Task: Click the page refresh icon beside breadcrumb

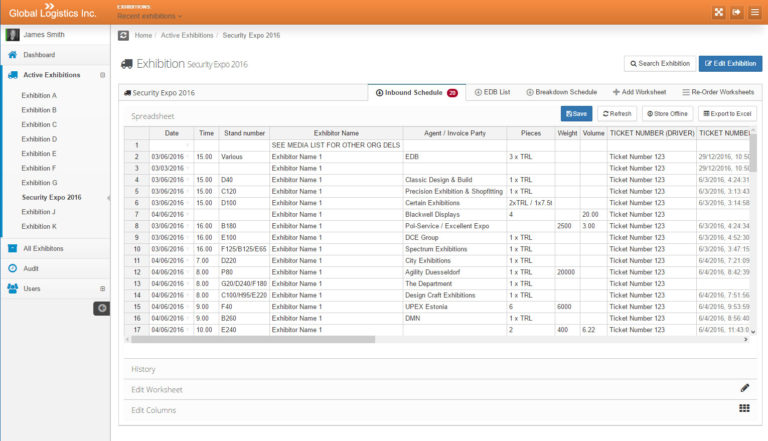Action: point(123,35)
